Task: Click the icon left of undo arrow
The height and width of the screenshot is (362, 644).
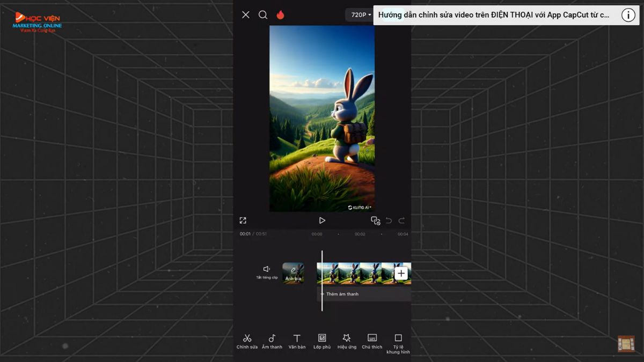Action: point(376,220)
